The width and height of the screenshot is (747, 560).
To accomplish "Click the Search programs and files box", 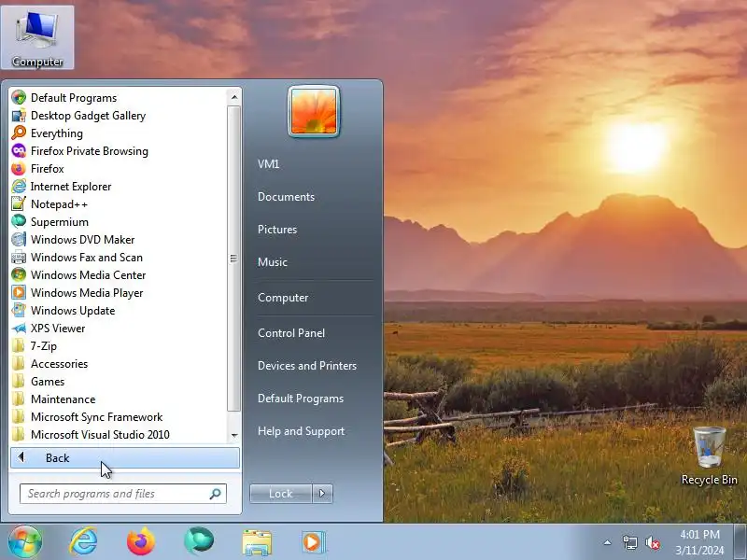I will click(123, 494).
